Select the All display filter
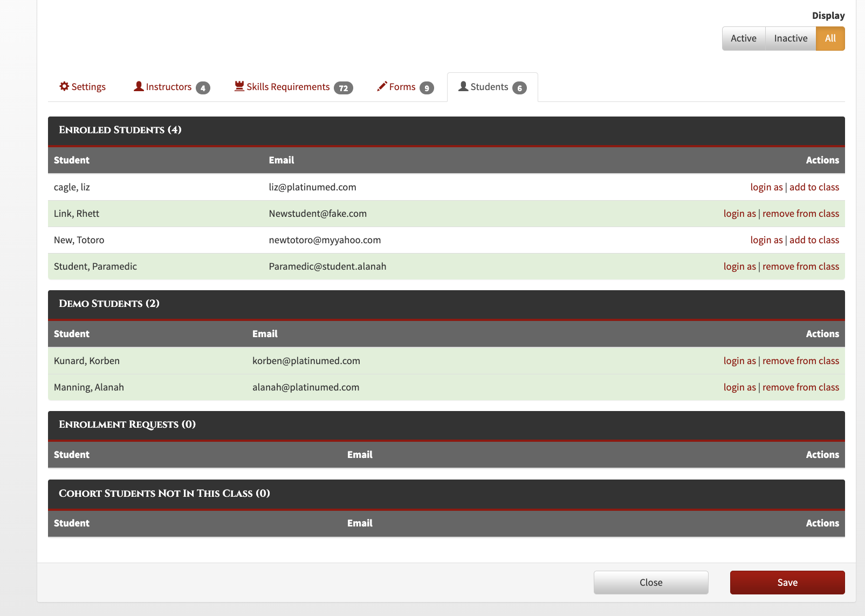This screenshot has height=616, width=865. click(x=830, y=38)
